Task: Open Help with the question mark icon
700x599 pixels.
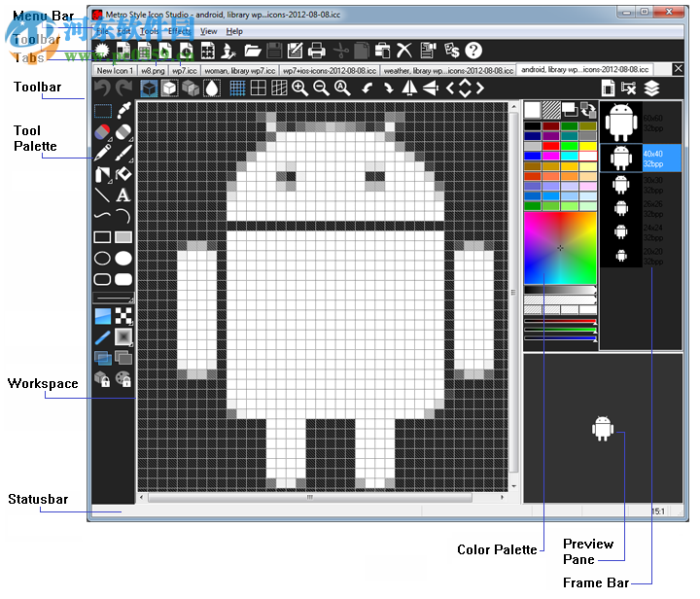Action: [473, 51]
